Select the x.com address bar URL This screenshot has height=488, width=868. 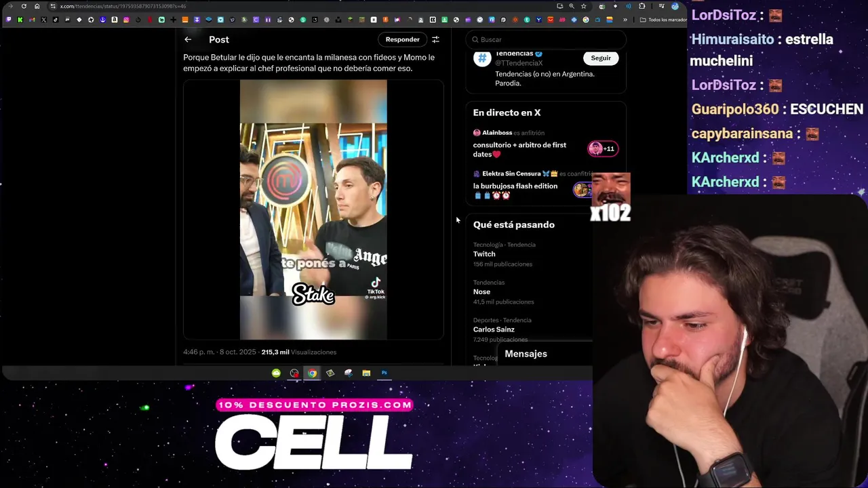[123, 6]
